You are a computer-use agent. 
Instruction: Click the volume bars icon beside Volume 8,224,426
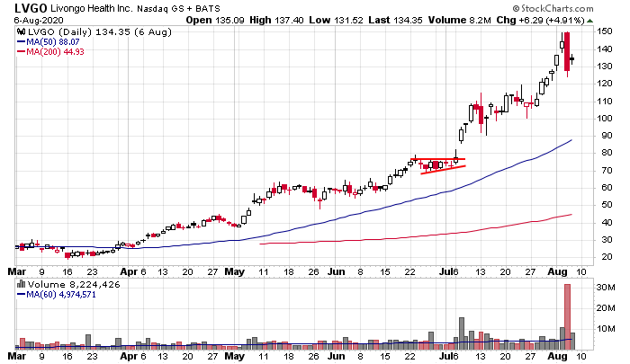pos(22,284)
